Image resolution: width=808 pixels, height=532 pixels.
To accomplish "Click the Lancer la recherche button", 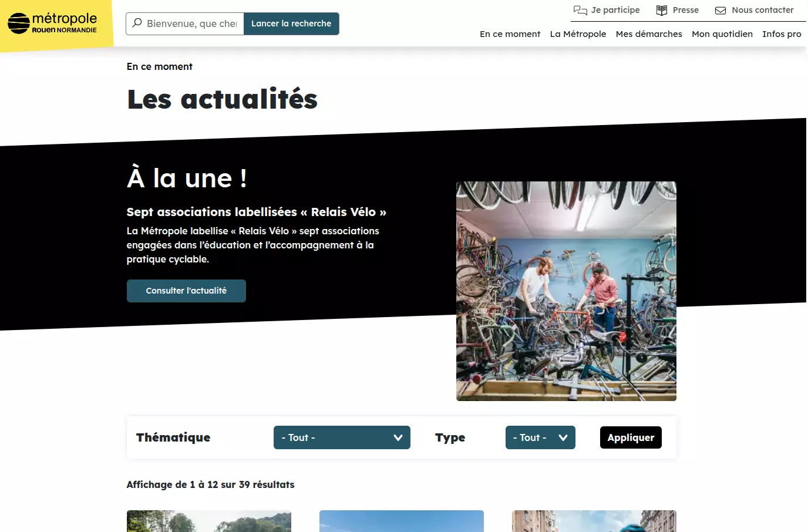I will [x=291, y=23].
